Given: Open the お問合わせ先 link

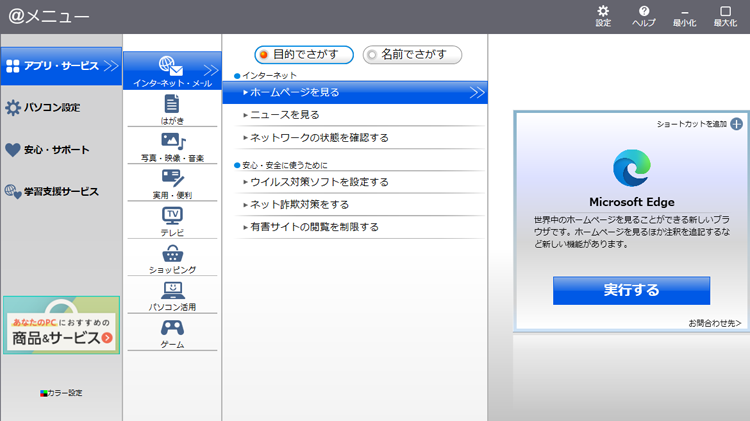Looking at the screenshot, I should pyautogui.click(x=715, y=323).
